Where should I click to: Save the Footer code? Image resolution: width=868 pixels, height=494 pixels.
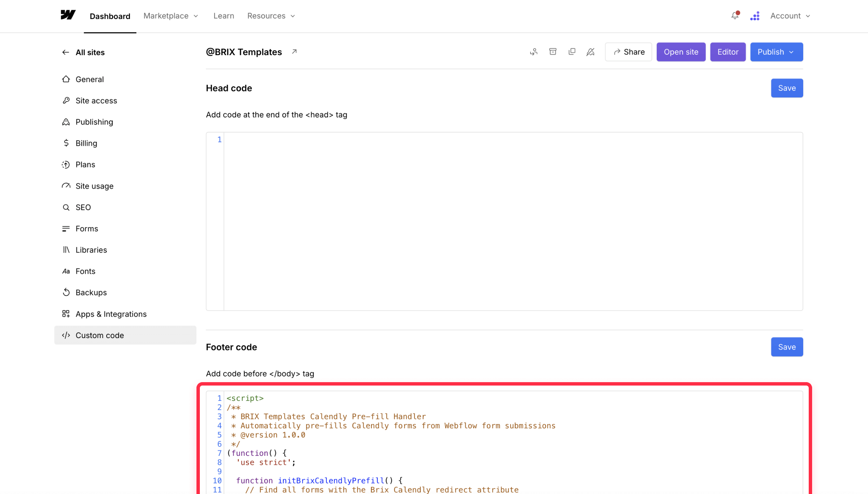pos(787,347)
